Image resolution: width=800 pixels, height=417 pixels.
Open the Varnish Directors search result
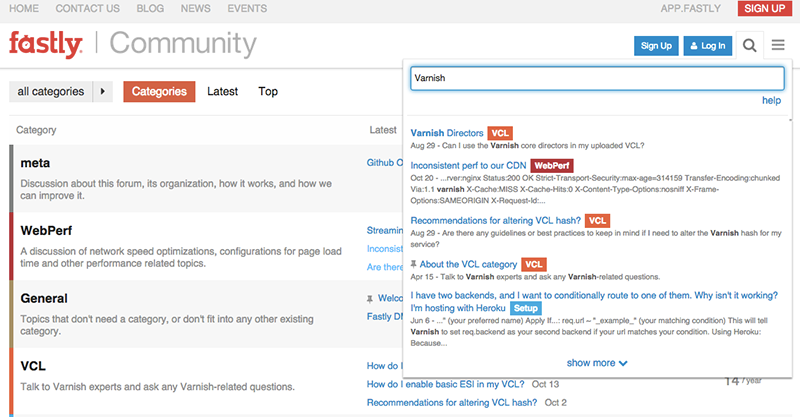pos(447,133)
